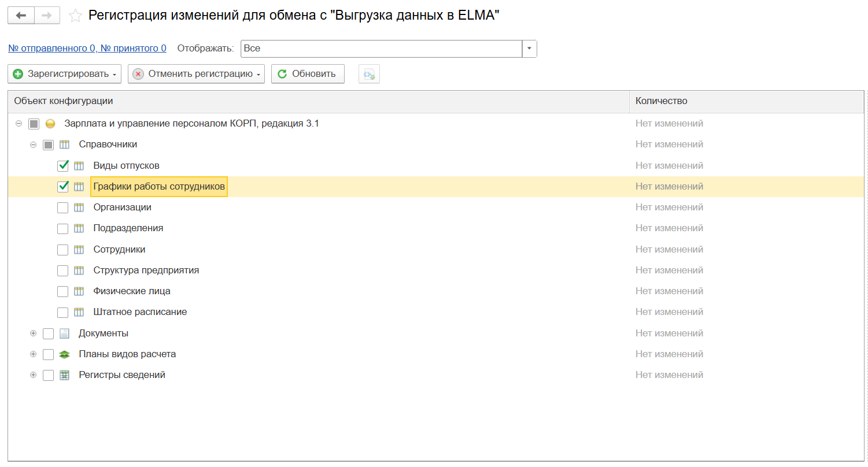This screenshot has height=467, width=868.
Task: Collapse the Справочники tree node
Action: pos(33,144)
